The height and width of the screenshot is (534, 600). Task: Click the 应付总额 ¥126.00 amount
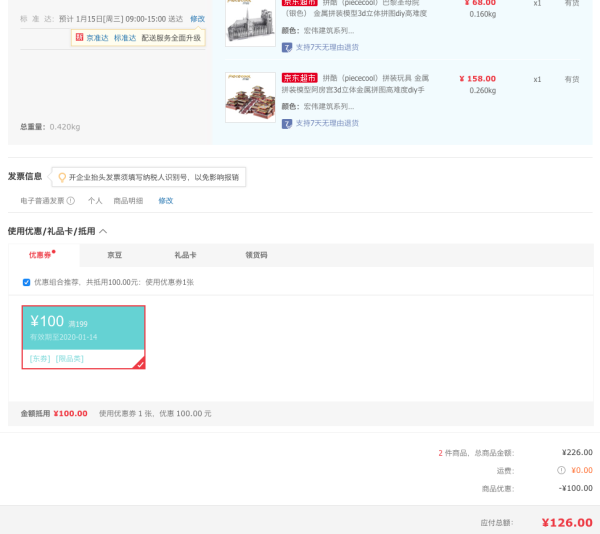(567, 523)
